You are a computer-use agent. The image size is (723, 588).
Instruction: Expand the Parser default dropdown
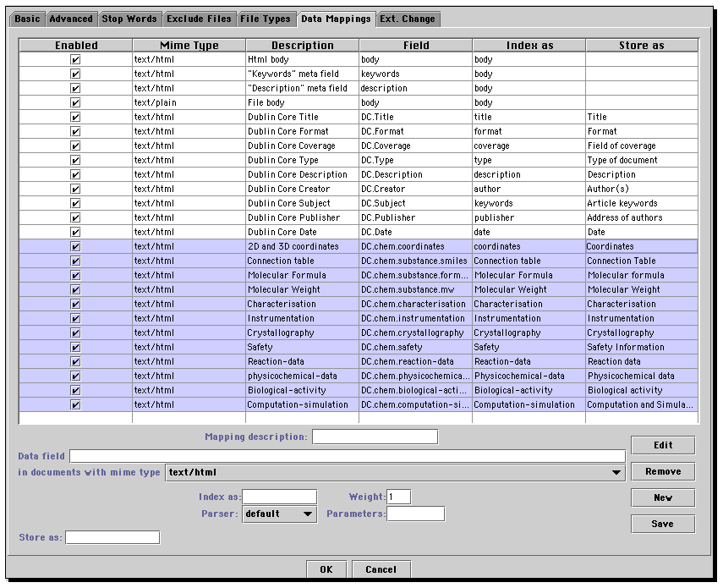point(307,514)
